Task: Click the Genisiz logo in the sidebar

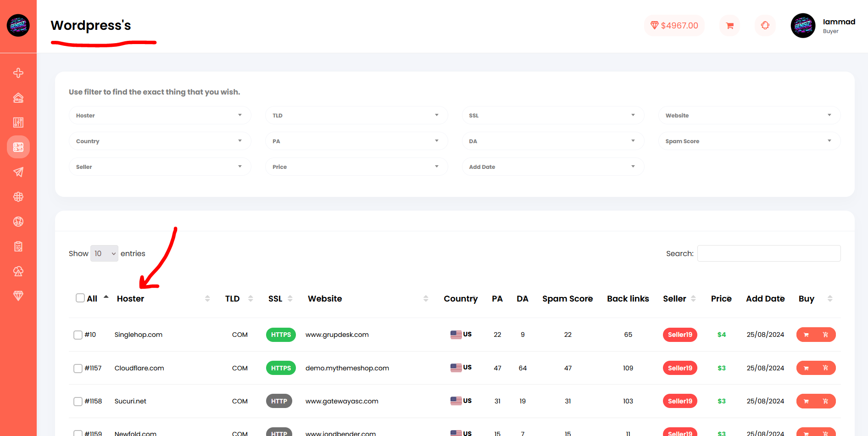Action: 18,25
